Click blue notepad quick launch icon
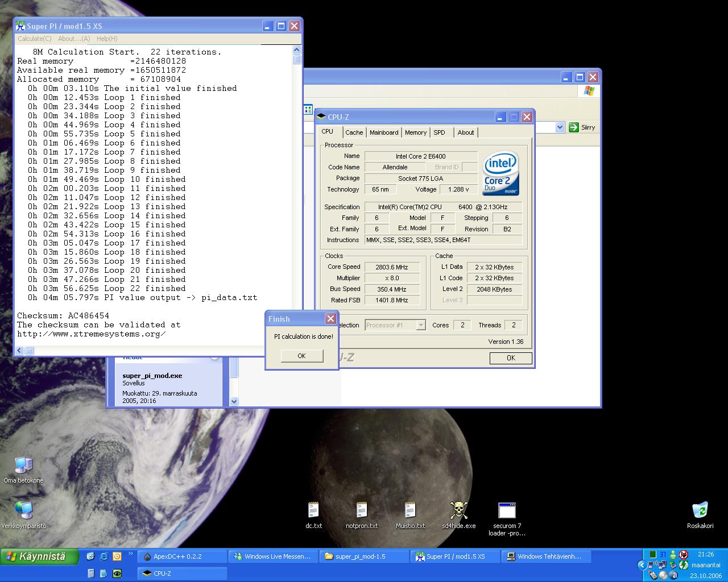This screenshot has height=582, width=728. coord(104,573)
